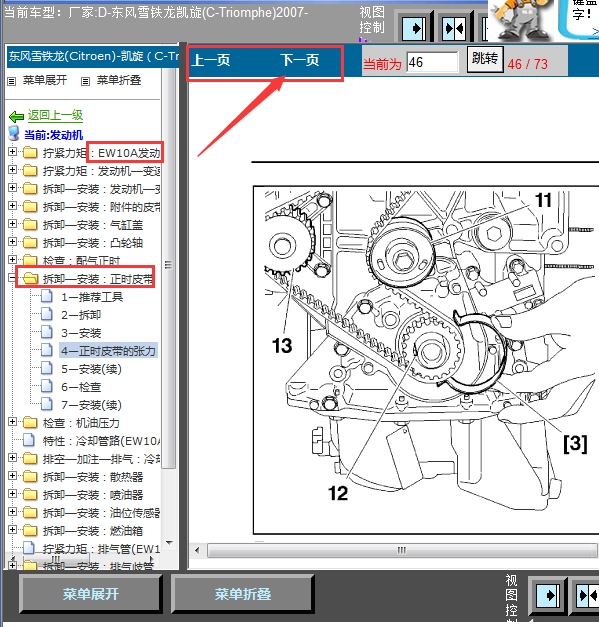This screenshot has width=599, height=627.
Task: Open page 7—安装(续)
Action: point(91,405)
